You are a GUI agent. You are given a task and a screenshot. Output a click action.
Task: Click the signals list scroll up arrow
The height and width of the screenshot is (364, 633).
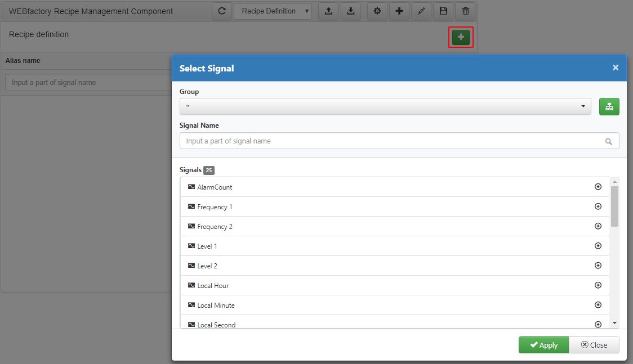click(614, 182)
